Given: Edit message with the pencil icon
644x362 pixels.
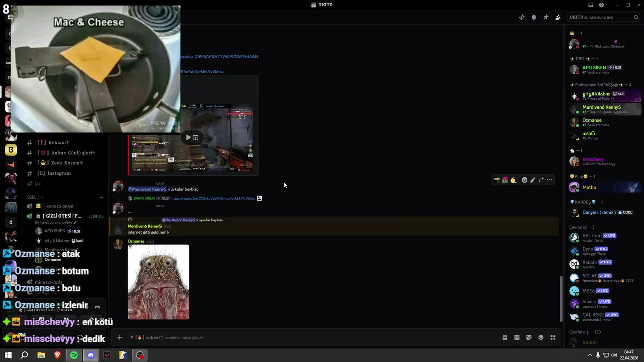Looking at the screenshot, I should (x=533, y=180).
